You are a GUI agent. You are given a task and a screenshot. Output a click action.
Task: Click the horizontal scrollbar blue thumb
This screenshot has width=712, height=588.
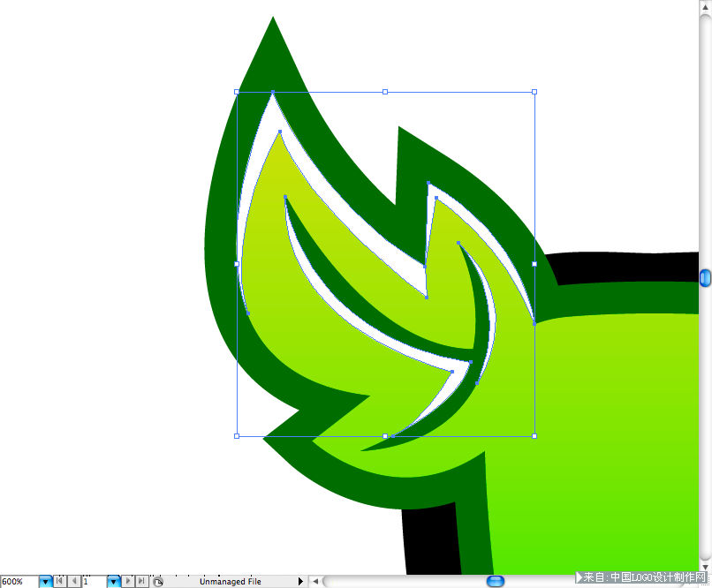click(x=496, y=581)
